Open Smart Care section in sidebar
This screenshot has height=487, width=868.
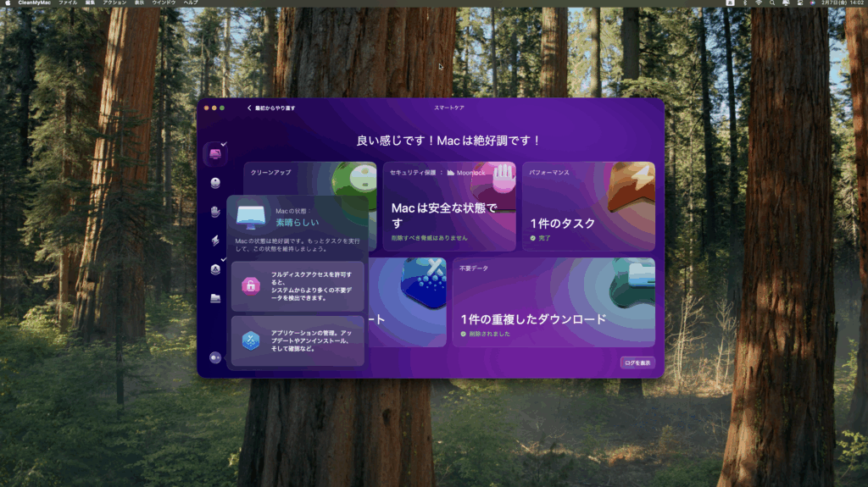pyautogui.click(x=214, y=154)
